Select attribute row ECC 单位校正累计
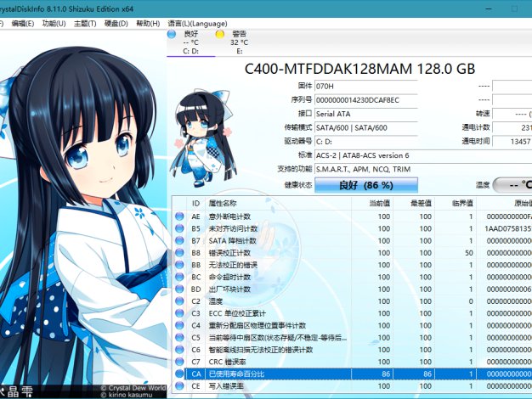 [x=352, y=313]
